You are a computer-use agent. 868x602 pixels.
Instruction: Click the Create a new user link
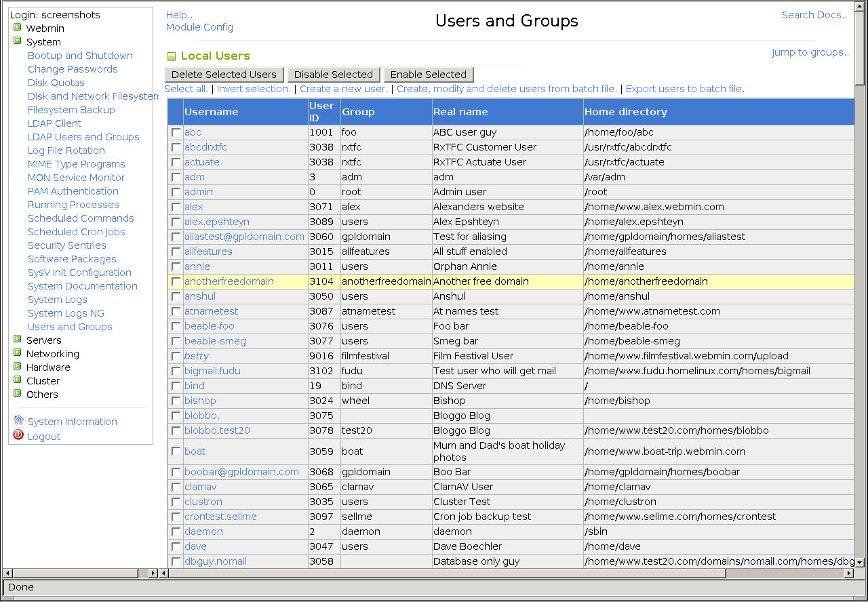point(344,89)
